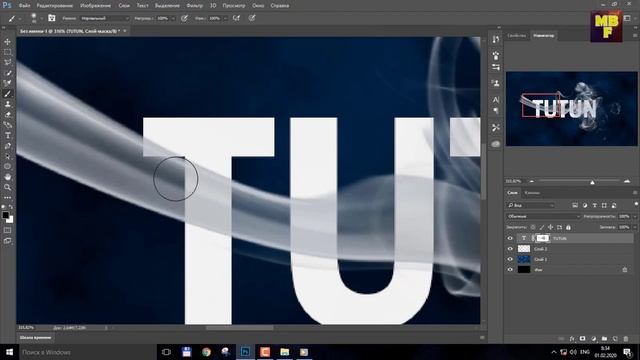
Task: Add a layer mask icon
Action: [582, 339]
